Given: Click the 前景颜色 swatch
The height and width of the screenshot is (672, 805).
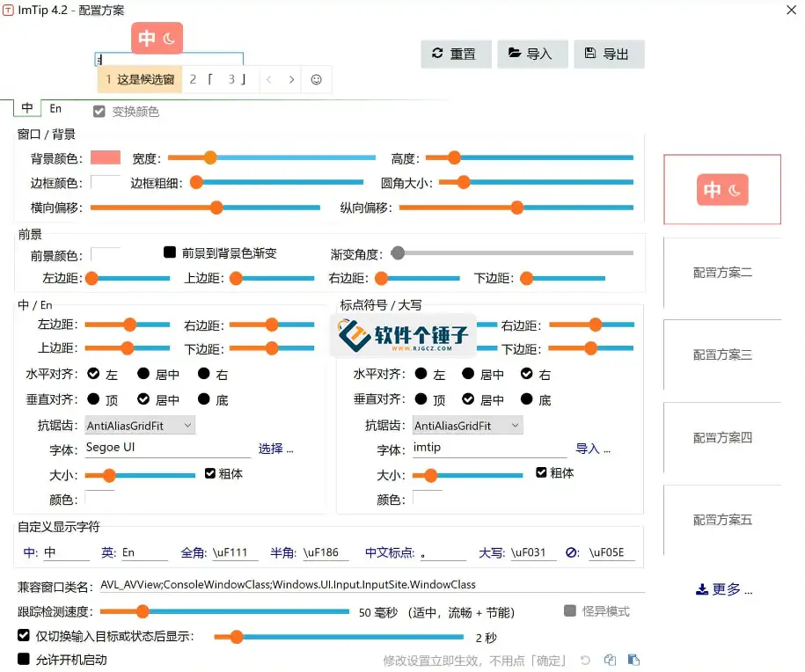Looking at the screenshot, I should coord(106,254).
